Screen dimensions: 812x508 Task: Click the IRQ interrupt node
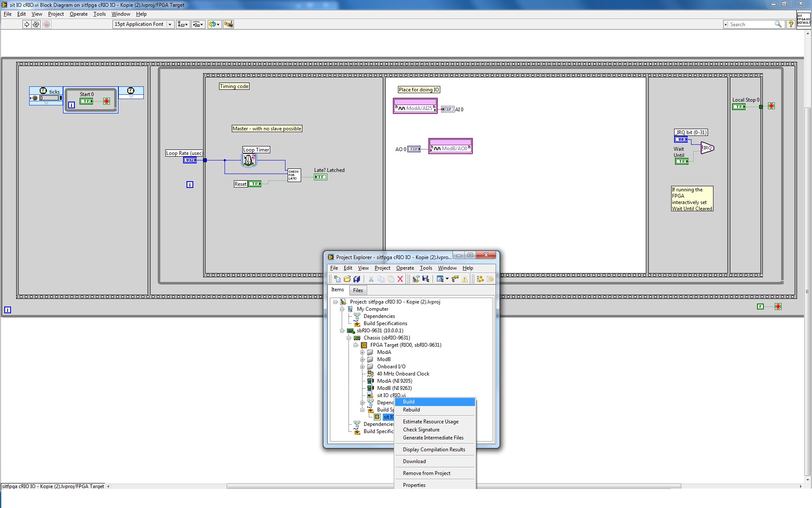pyautogui.click(x=708, y=148)
